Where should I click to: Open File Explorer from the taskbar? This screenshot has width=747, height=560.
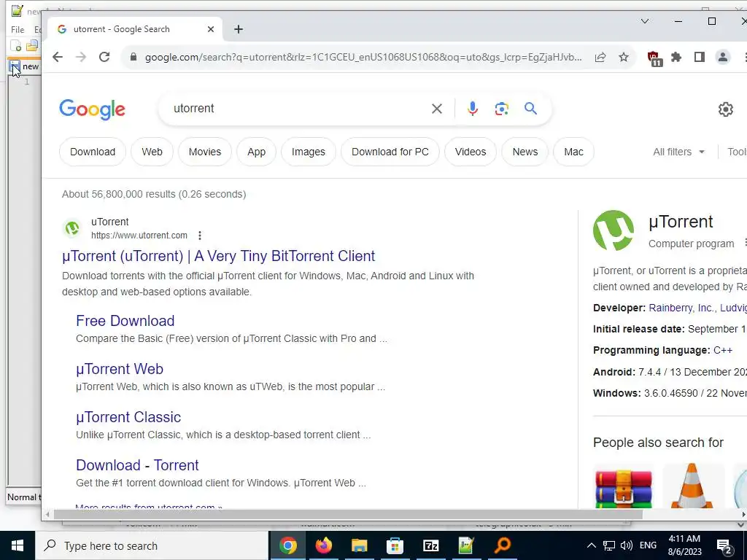click(x=359, y=545)
